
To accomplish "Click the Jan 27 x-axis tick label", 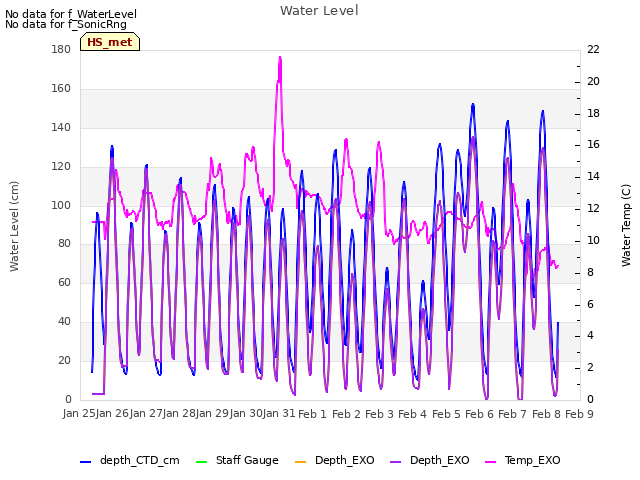I will pos(146,414).
